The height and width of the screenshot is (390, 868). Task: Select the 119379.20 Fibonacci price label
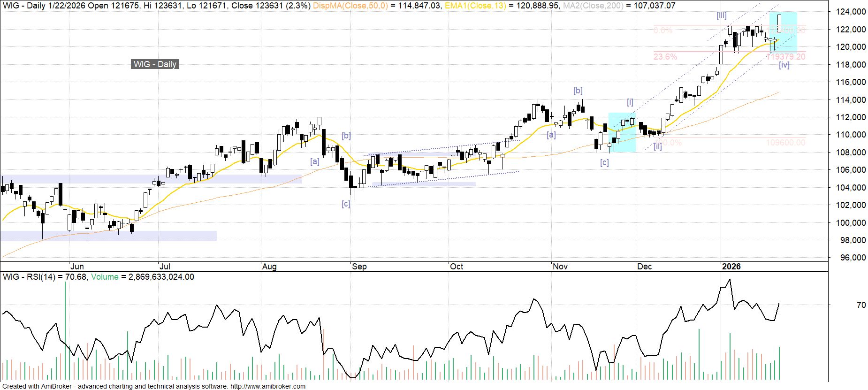[x=785, y=57]
